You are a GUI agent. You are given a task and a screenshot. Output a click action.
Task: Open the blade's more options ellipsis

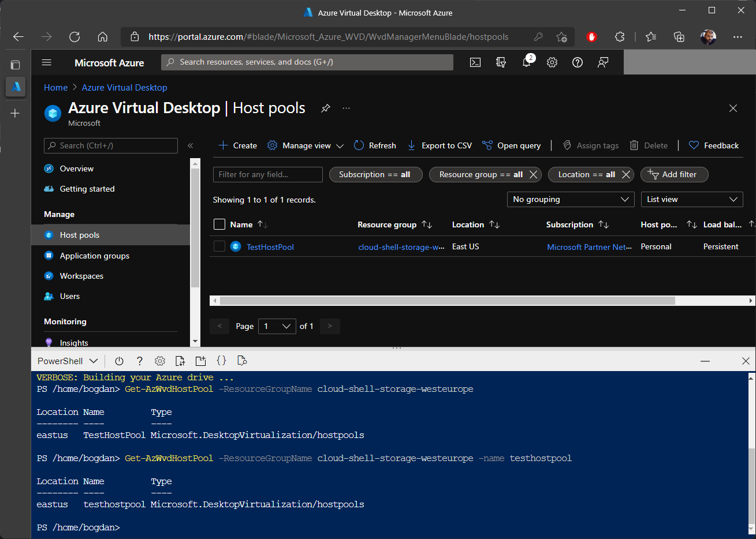point(346,108)
